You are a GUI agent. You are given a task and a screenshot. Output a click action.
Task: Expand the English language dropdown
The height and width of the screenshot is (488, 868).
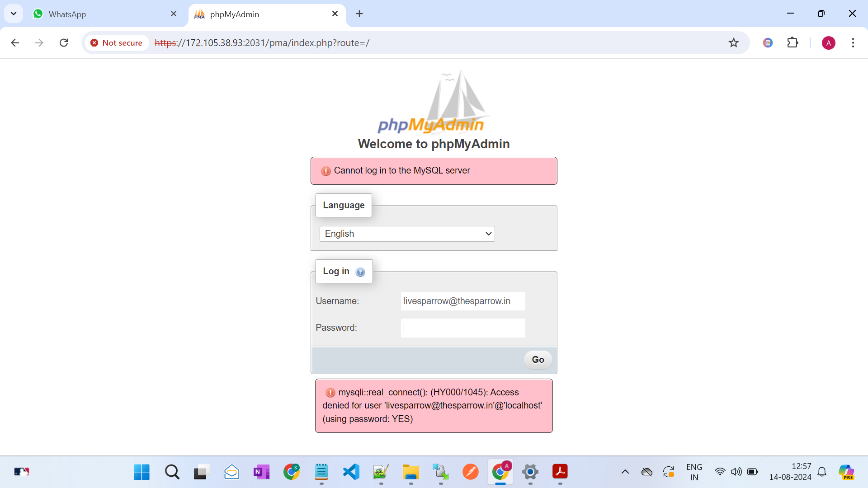click(x=407, y=234)
